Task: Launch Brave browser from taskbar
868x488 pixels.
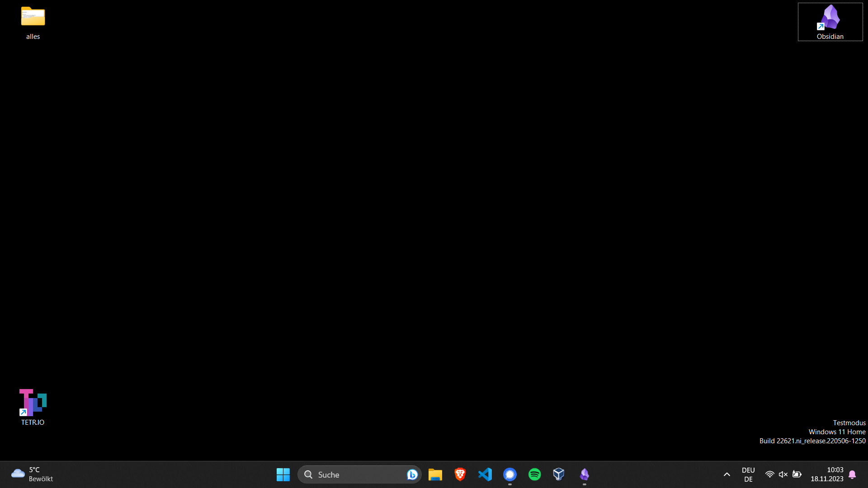Action: 460,474
